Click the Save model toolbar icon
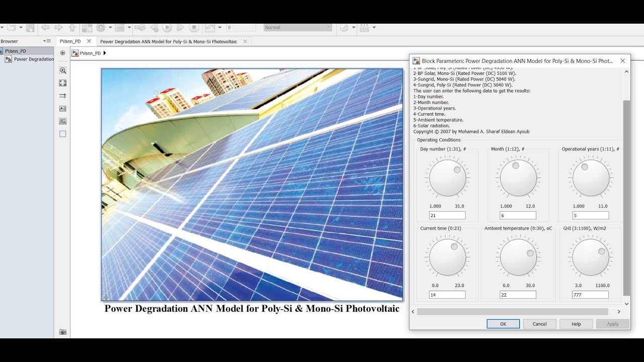This screenshot has height=362, width=644. pyautogui.click(x=30, y=28)
